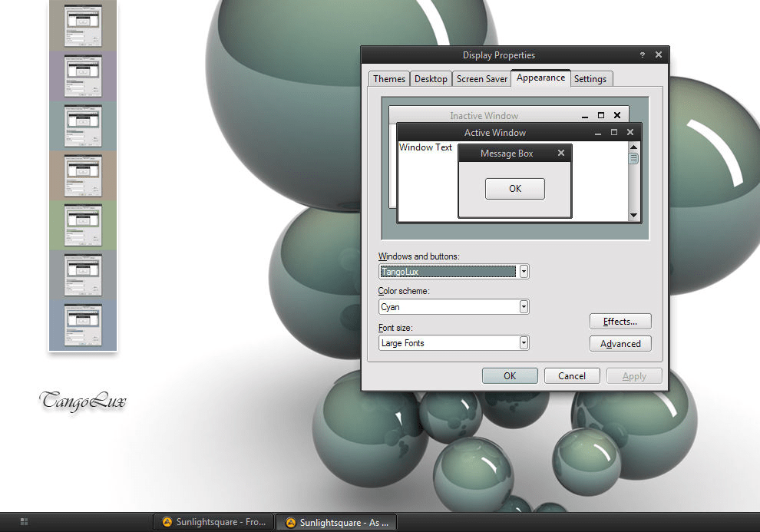Go to the Settings tab

point(590,79)
